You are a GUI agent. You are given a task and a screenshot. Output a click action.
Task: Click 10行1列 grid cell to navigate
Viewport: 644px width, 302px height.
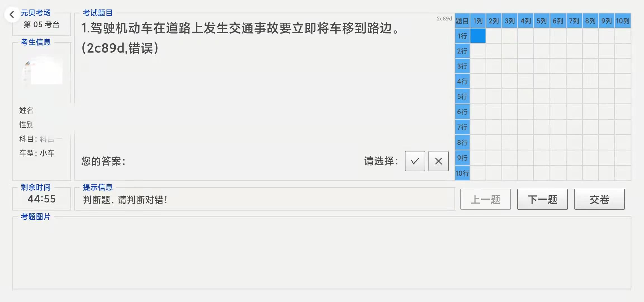478,173
